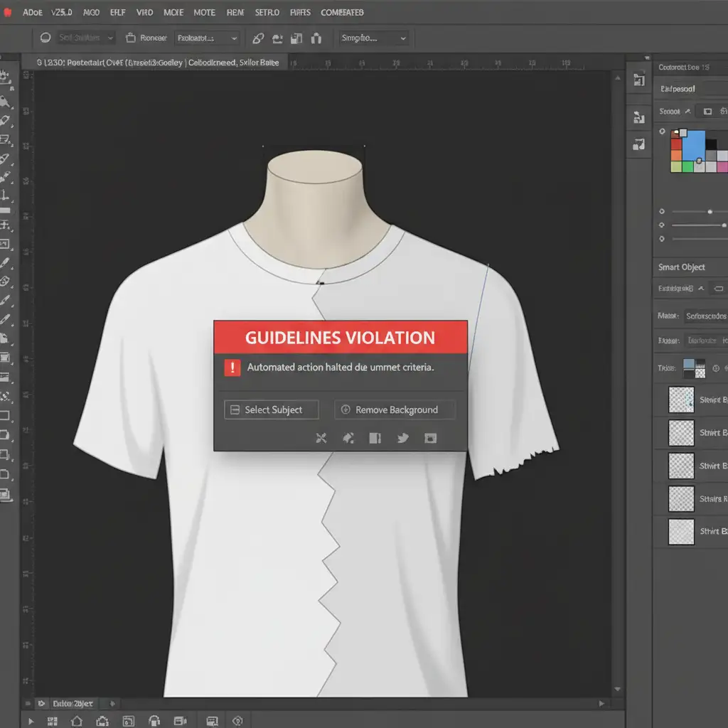Open the SETR.O menu
Viewport: 728px width, 728px height.
[267, 13]
